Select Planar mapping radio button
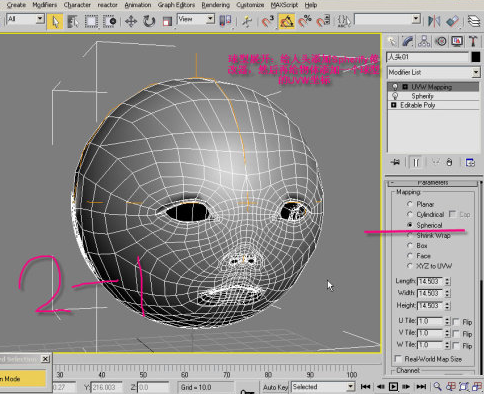This screenshot has width=484, height=394. coord(410,204)
